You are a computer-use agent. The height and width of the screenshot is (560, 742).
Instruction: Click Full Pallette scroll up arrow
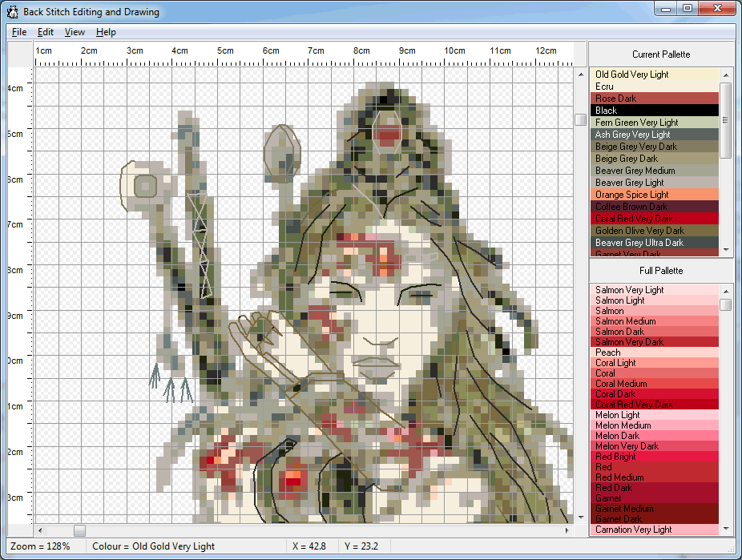725,291
